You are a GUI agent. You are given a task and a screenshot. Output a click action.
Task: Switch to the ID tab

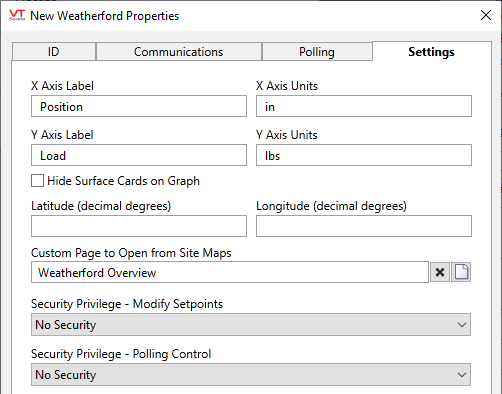(x=54, y=52)
